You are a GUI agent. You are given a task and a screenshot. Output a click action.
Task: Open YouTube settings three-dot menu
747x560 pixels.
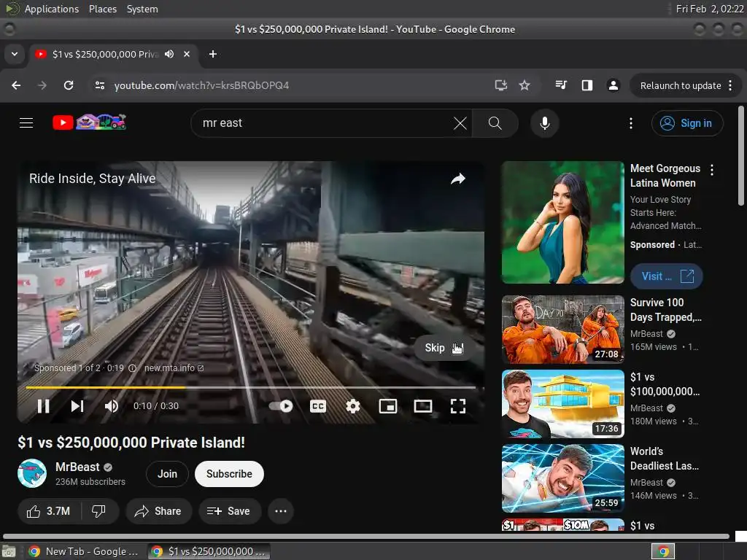coord(631,123)
